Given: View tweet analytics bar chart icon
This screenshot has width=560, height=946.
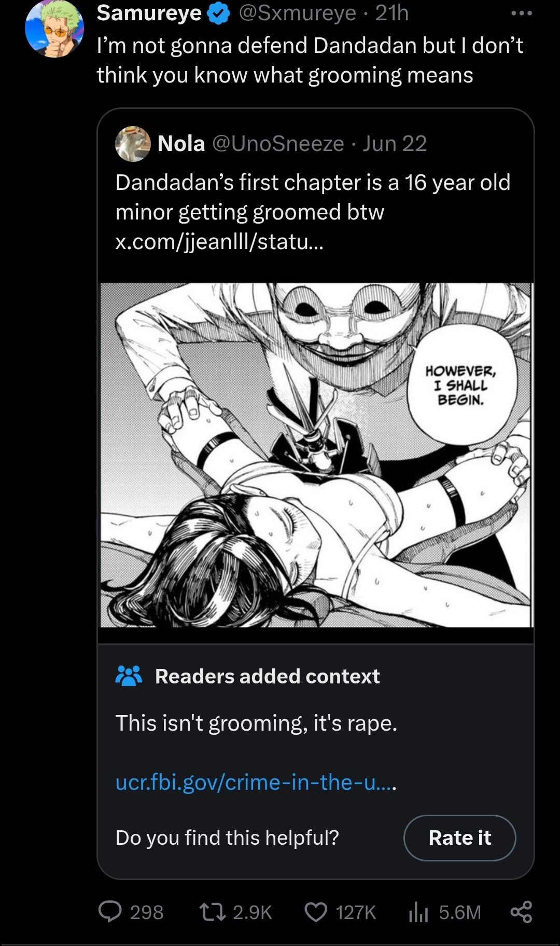Looking at the screenshot, I should (x=418, y=912).
